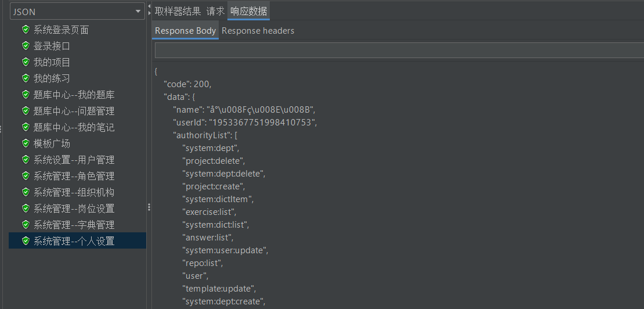Screen dimensions: 644x309
Task: Click the "data": { line
Action: (x=179, y=97)
